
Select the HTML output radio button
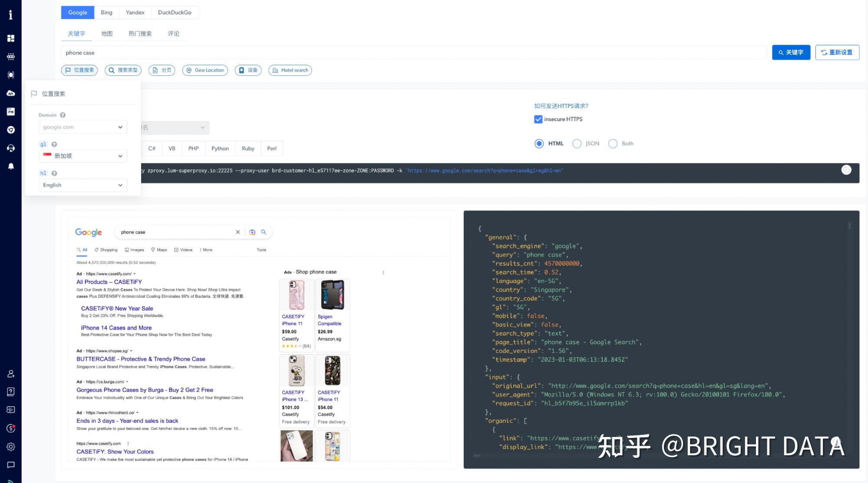pyautogui.click(x=539, y=144)
